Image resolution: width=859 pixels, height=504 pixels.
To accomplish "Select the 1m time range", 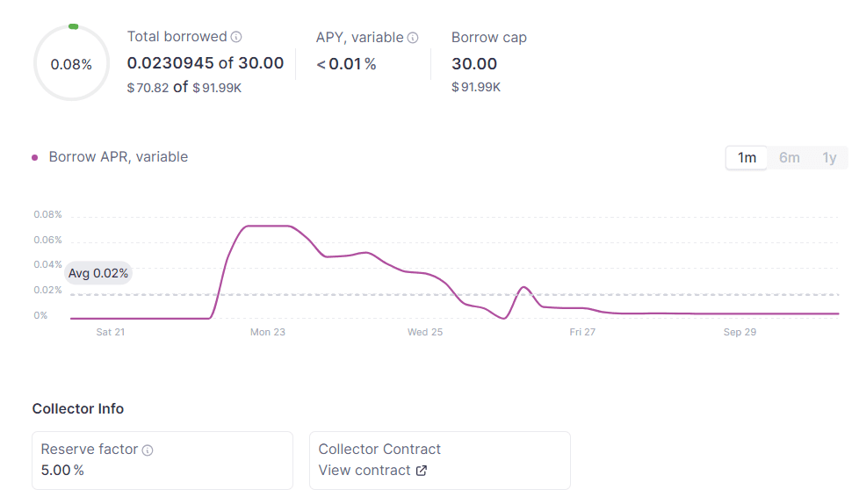I will click(747, 157).
